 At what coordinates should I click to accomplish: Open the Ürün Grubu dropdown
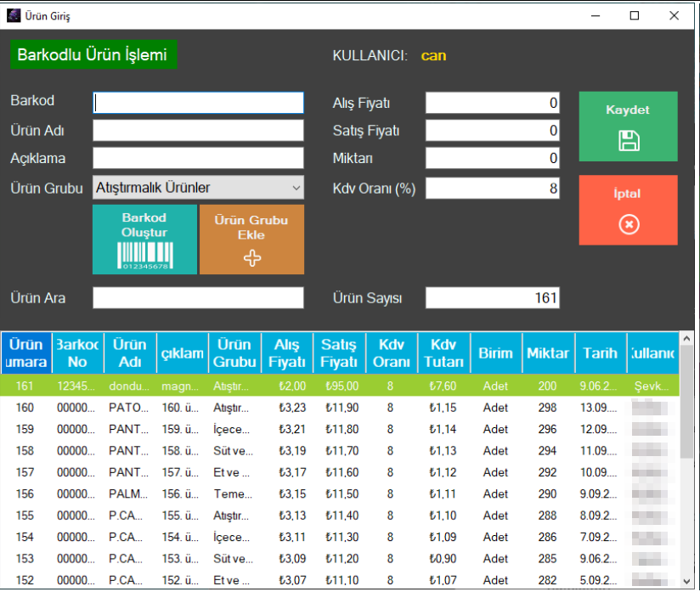click(x=198, y=188)
